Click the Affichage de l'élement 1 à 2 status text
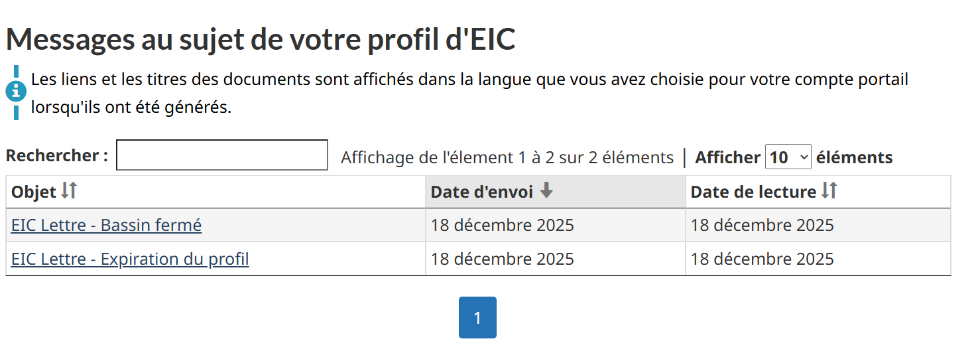The height and width of the screenshot is (357, 980). point(507,158)
